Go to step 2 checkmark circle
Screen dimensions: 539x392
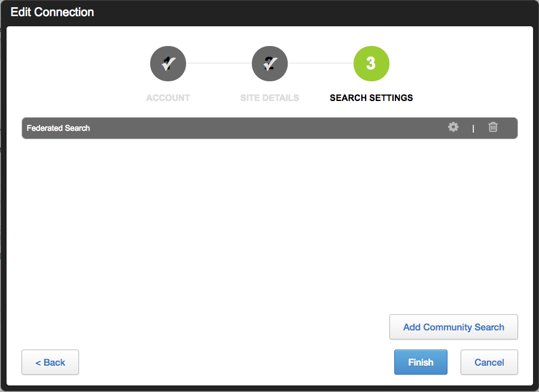[x=269, y=63]
